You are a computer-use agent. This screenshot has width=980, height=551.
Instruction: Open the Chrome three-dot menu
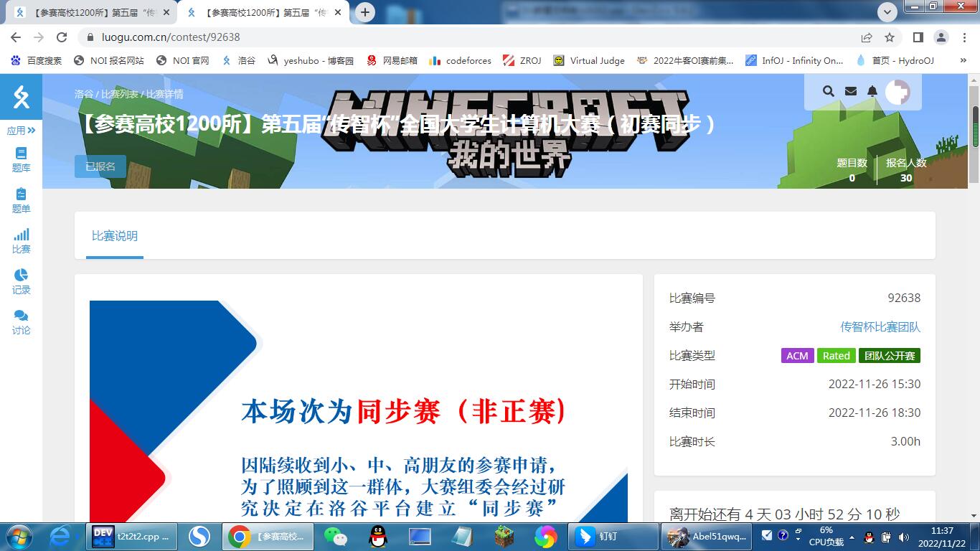(x=963, y=37)
